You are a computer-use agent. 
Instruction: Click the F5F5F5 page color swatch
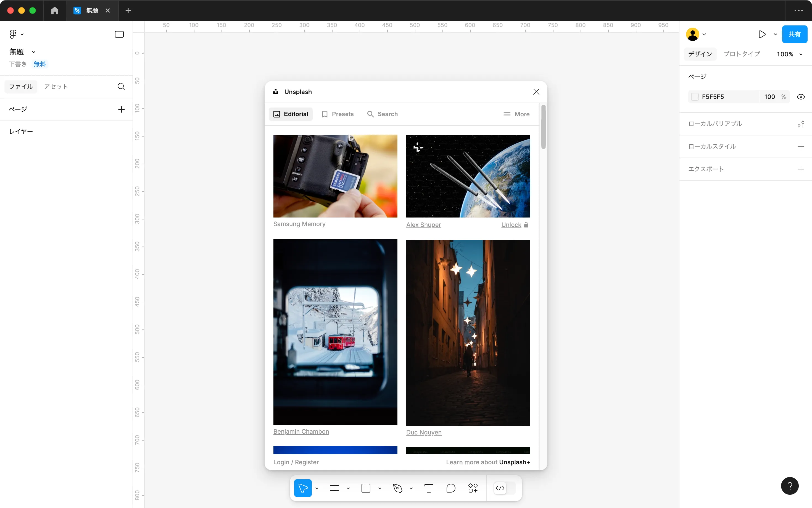coord(695,97)
